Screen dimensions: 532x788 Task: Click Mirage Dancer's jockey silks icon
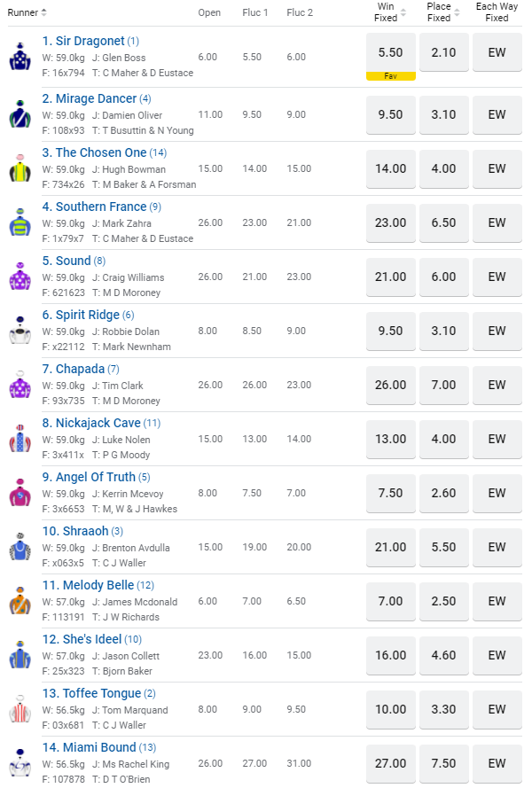pyautogui.click(x=20, y=114)
